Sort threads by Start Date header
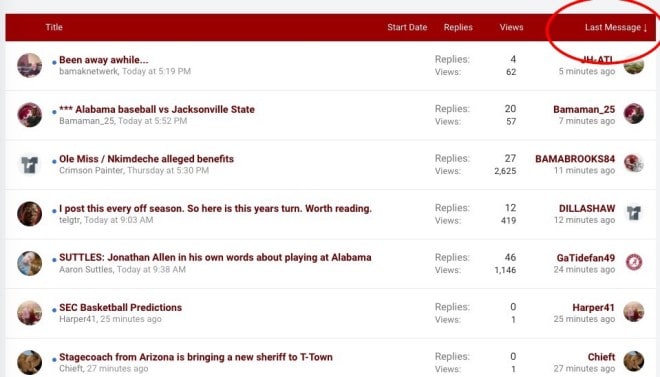660x377 pixels. click(407, 27)
